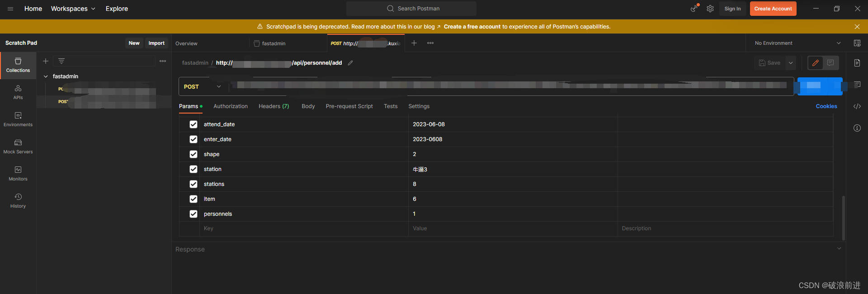
Task: Click the params table vertical scrollbar
Action: (x=844, y=218)
